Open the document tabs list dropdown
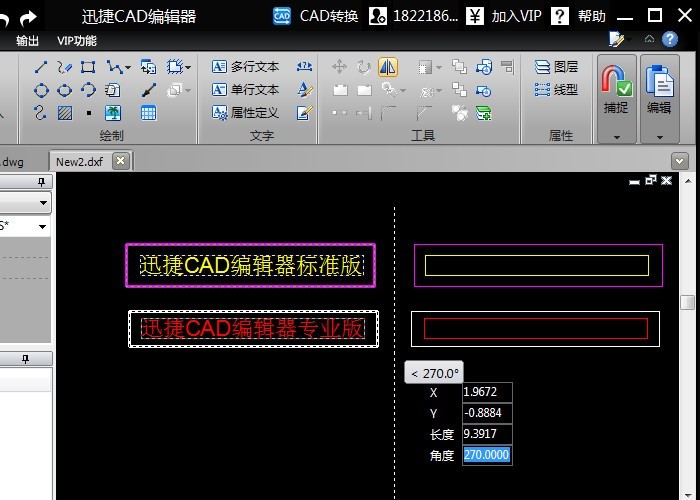The width and height of the screenshot is (700, 500). pos(679,161)
